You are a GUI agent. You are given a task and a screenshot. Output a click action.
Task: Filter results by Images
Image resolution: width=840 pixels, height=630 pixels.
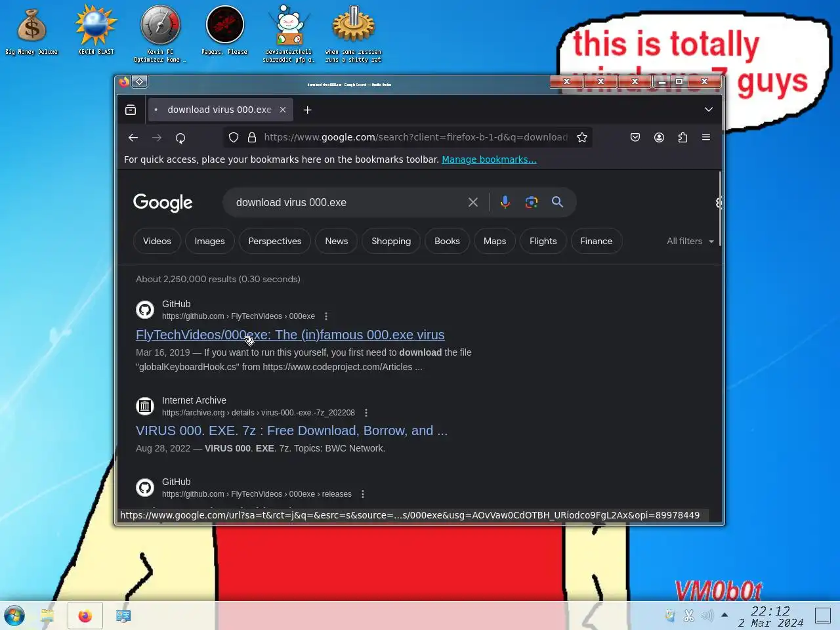(209, 241)
